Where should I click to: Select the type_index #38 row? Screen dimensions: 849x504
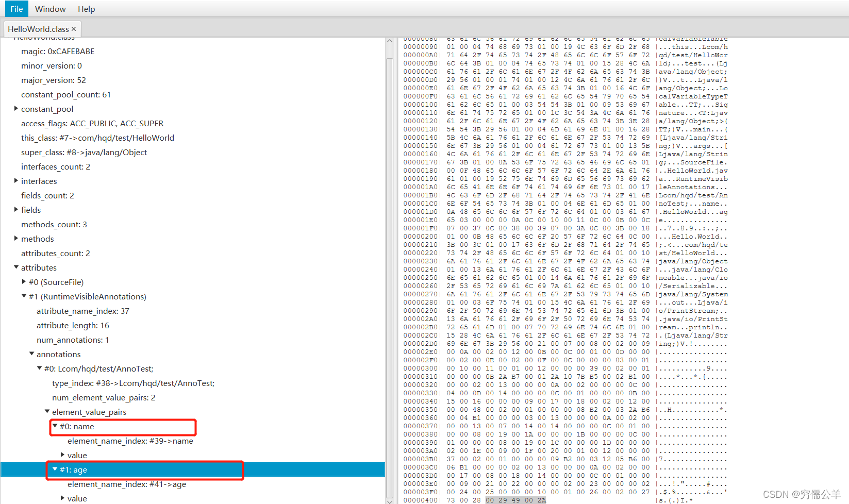click(133, 383)
